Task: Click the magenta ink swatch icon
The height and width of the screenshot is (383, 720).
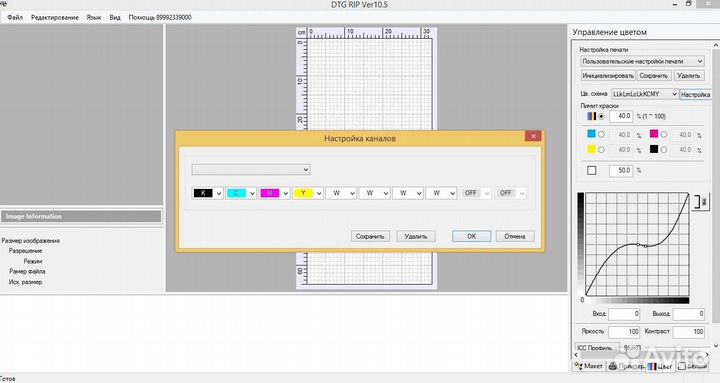Action: [x=654, y=134]
